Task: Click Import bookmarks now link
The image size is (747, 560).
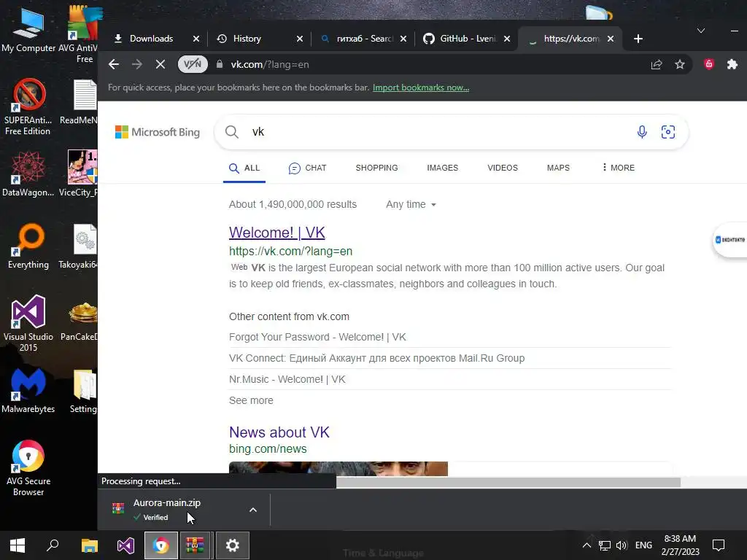Action: [421, 87]
